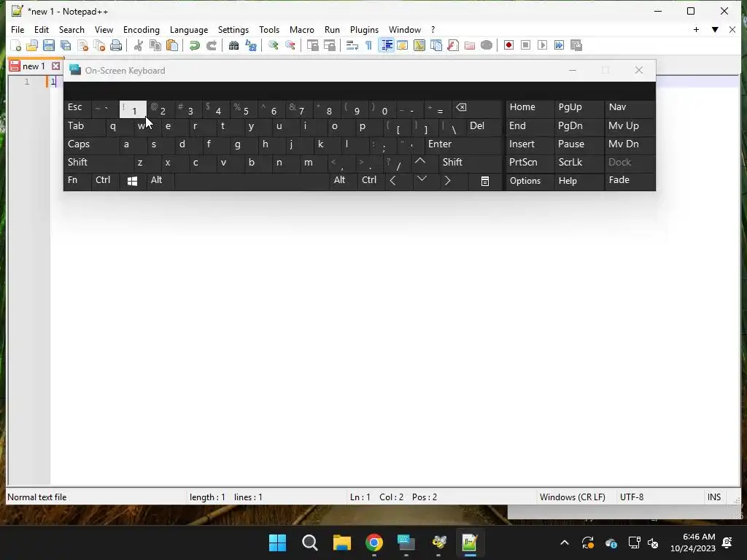Start macro recording with red dot icon

(x=508, y=45)
